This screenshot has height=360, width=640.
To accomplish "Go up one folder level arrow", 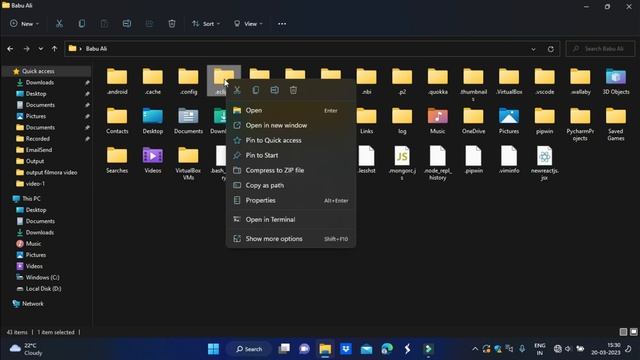I will pyautogui.click(x=54, y=49).
